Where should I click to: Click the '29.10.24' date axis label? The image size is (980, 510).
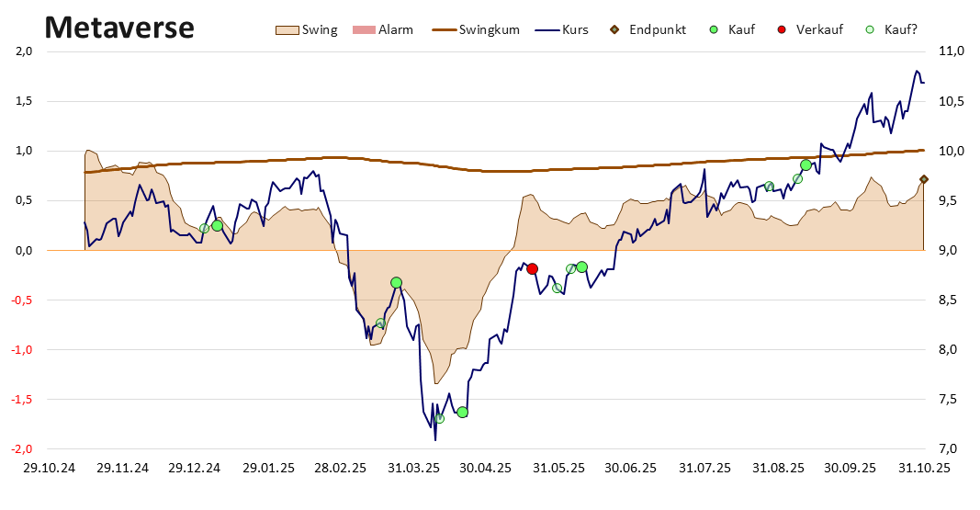pos(49,468)
